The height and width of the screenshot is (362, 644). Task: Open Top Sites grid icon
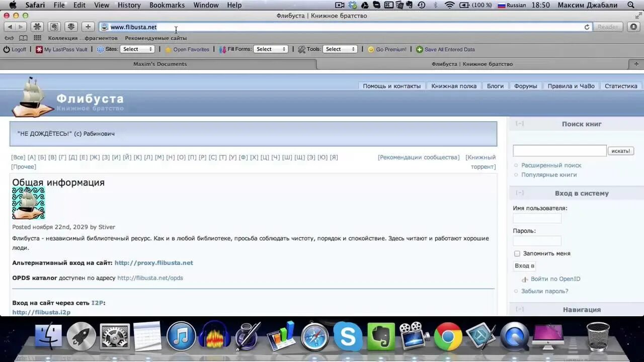38,38
